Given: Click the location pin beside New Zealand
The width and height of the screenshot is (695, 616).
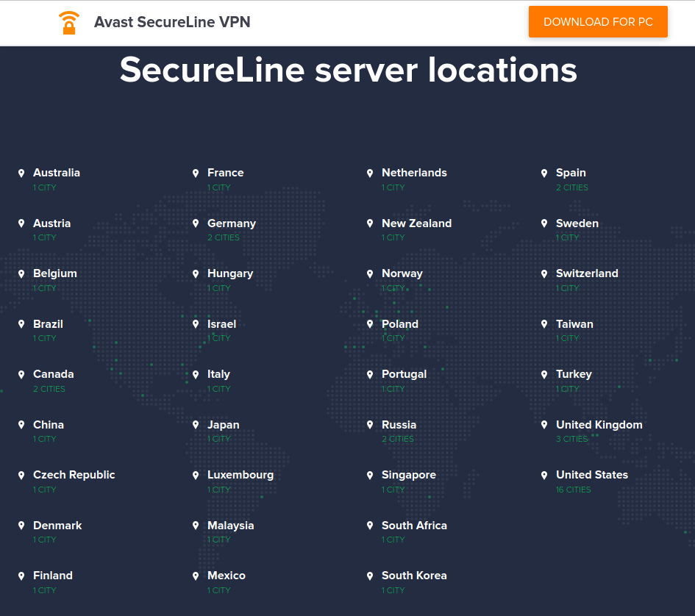Looking at the screenshot, I should point(370,223).
